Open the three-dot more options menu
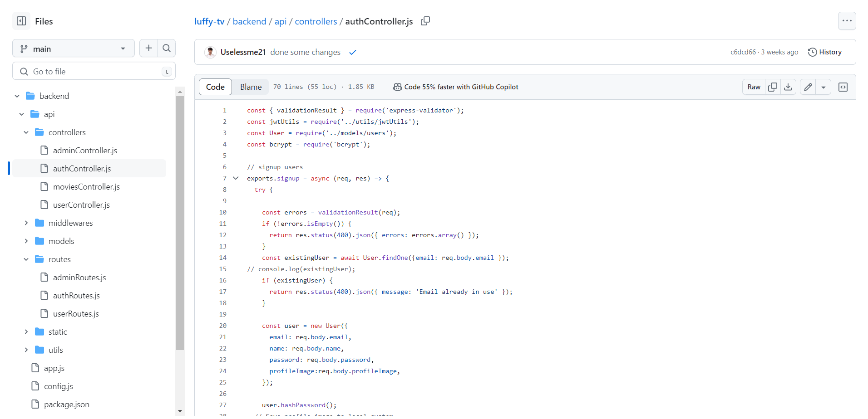The width and height of the screenshot is (868, 419). tap(847, 21)
